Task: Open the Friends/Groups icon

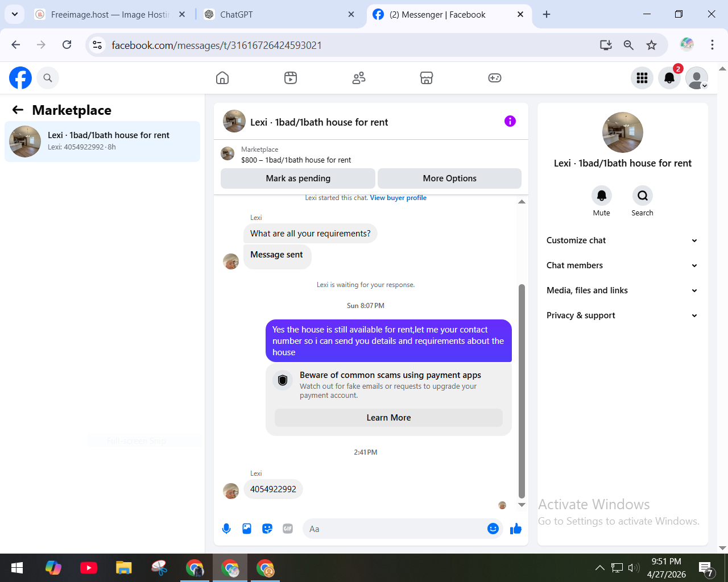Action: 359,78
